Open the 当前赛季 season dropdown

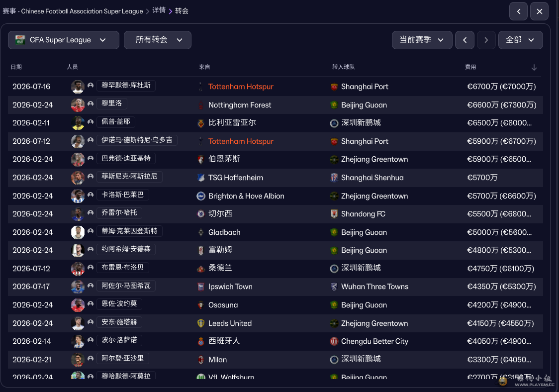pyautogui.click(x=422, y=40)
